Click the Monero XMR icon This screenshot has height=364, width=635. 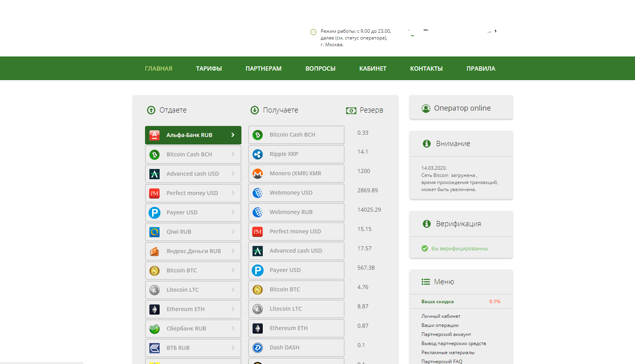[258, 174]
